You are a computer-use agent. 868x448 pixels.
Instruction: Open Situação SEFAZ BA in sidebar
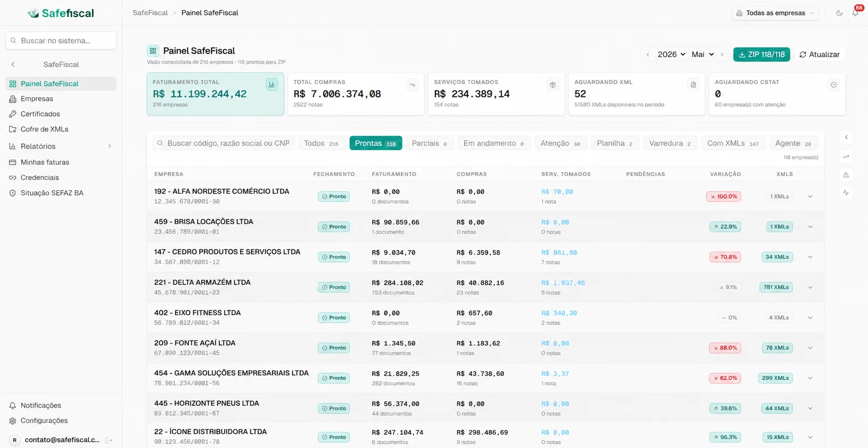[x=61, y=193]
